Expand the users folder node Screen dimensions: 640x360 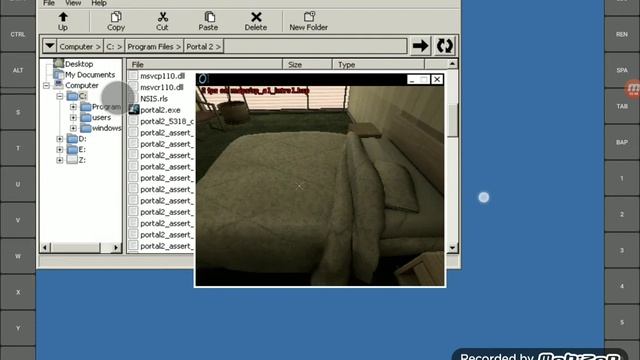[73, 118]
